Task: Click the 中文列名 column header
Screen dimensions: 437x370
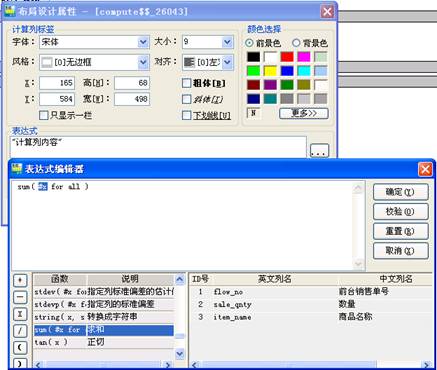Action: click(385, 279)
